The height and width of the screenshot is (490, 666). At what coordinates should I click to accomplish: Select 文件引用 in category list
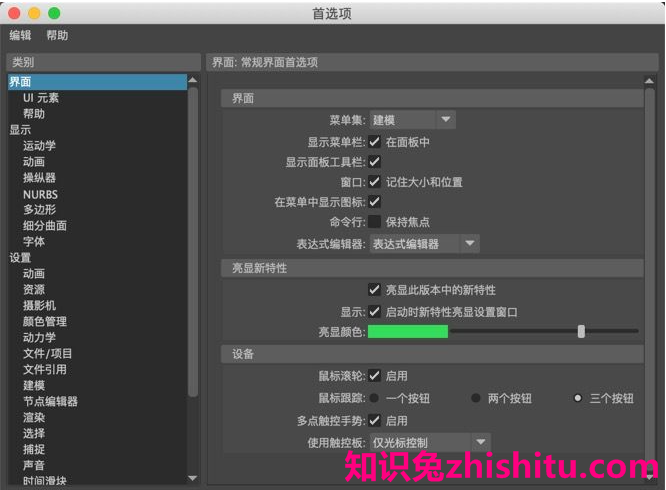(x=45, y=369)
